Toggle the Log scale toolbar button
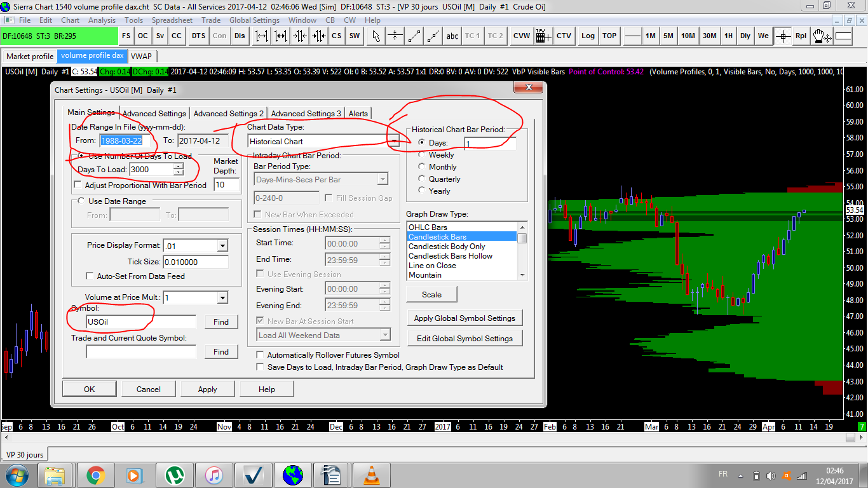 coord(588,36)
